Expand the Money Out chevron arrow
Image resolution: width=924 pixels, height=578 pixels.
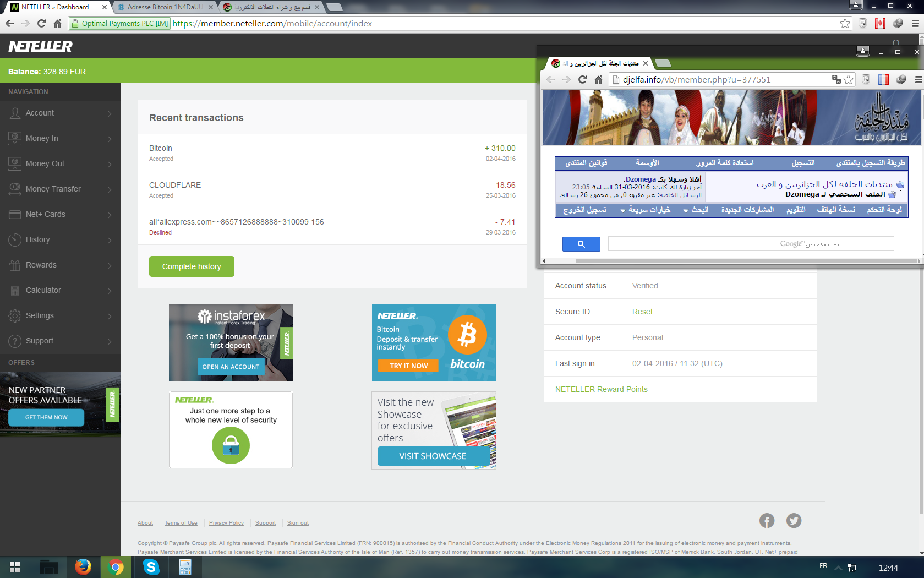110,164
